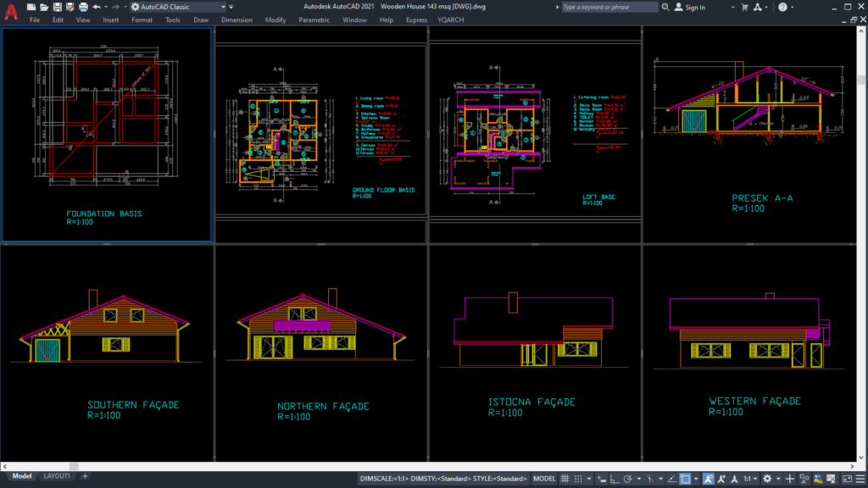Toggle object snap in the status bar

(x=685, y=479)
